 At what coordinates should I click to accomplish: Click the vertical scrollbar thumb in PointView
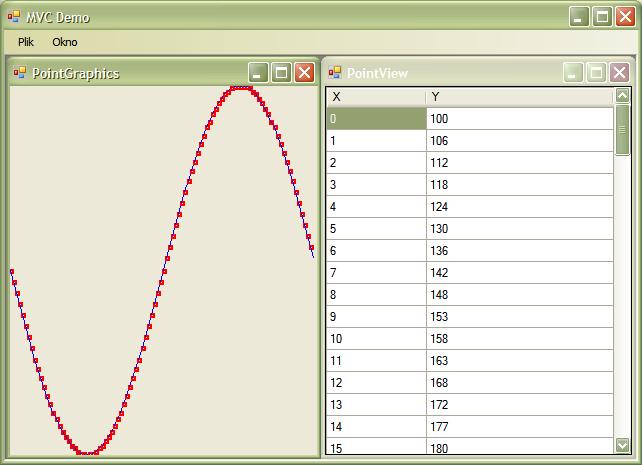(623, 130)
